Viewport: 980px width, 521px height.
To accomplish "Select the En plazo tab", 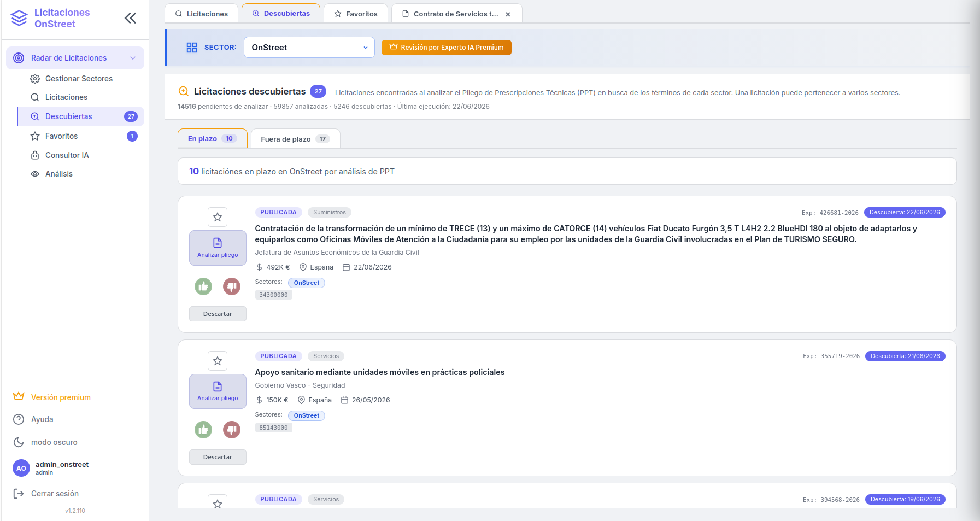I will [212, 138].
